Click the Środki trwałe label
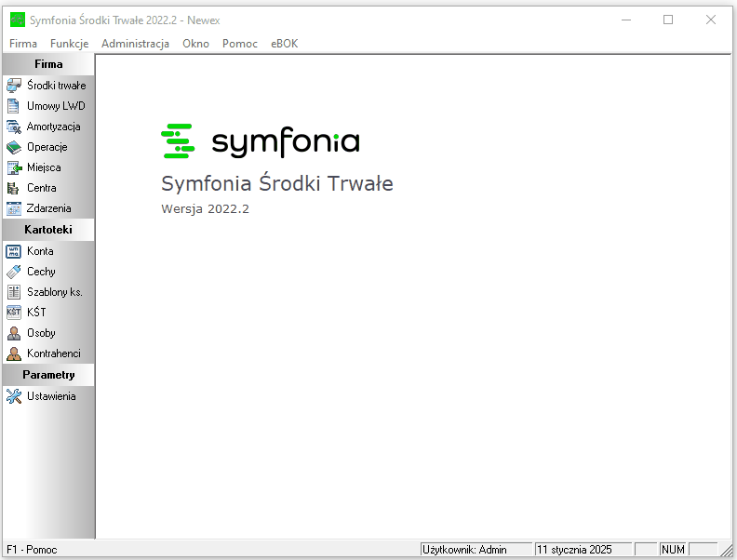 (57, 86)
